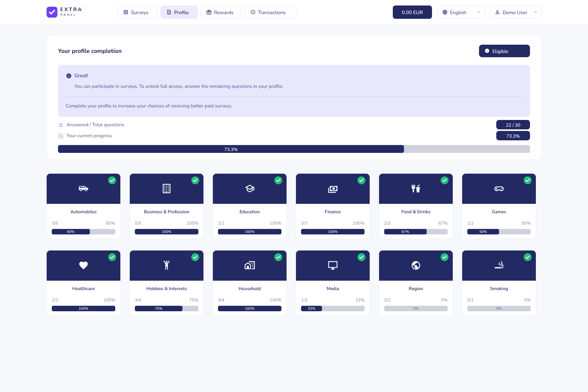588x392 pixels.
Task: Click the green checkmark on Automobiles card
Action: click(112, 180)
